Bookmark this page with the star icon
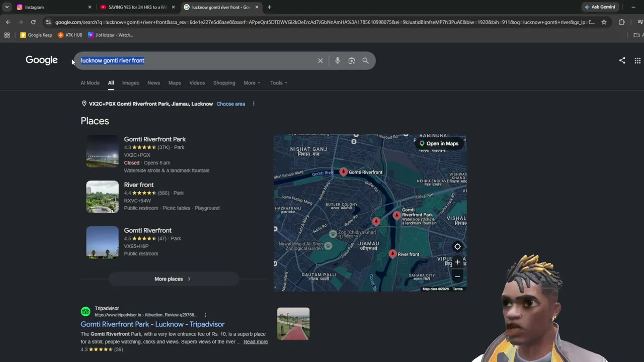Viewport: 644px width, 362px height. click(x=604, y=22)
